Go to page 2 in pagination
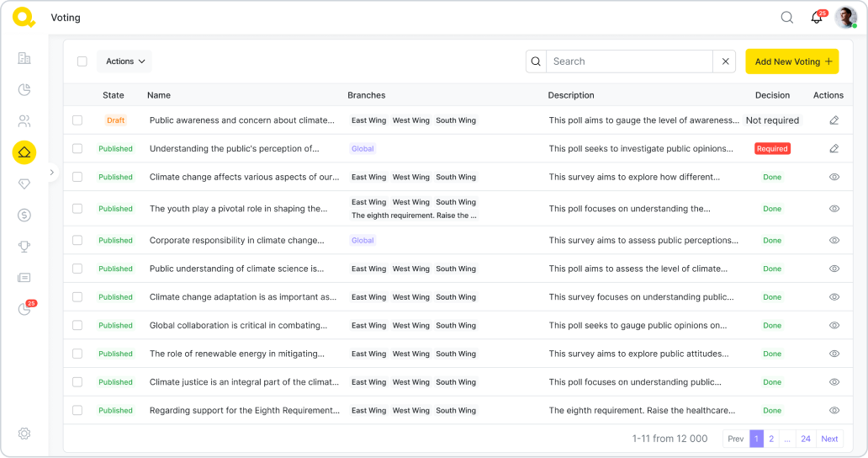Viewport: 868px width, 458px height. coord(771,439)
